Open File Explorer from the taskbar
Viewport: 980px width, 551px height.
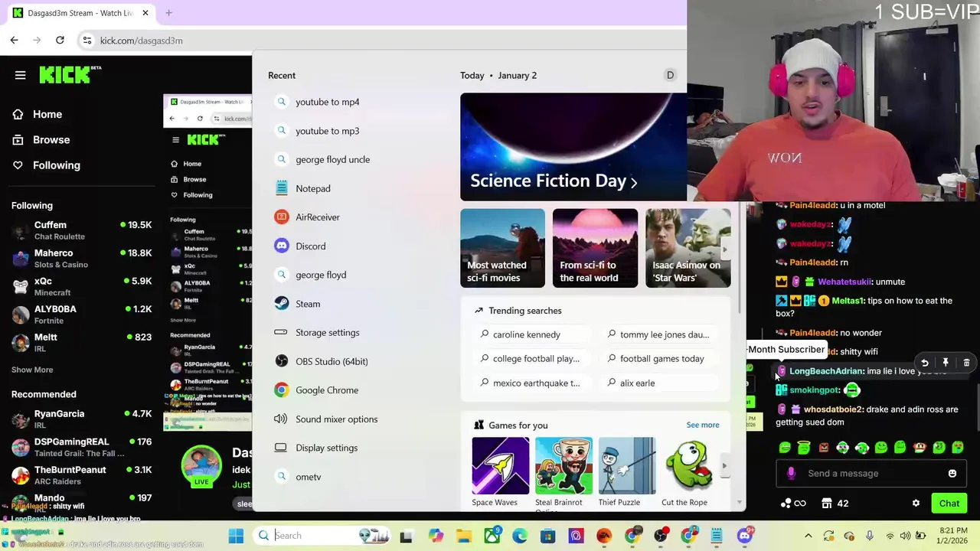pyautogui.click(x=464, y=536)
